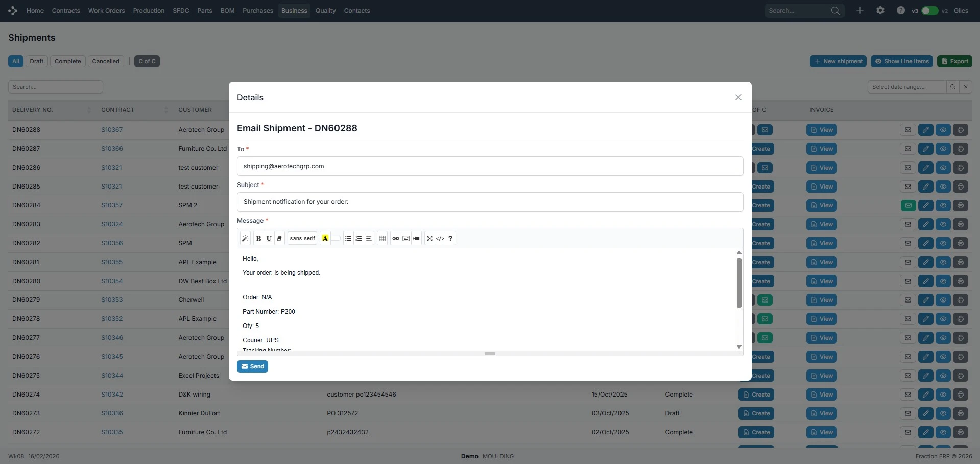Open the Business menu in navbar
980x464 pixels.
coord(294,11)
